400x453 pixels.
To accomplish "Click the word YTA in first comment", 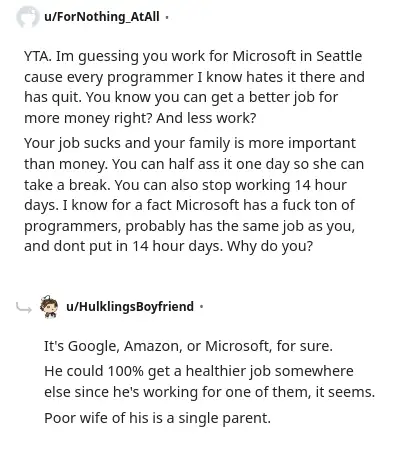I will click(x=37, y=56).
